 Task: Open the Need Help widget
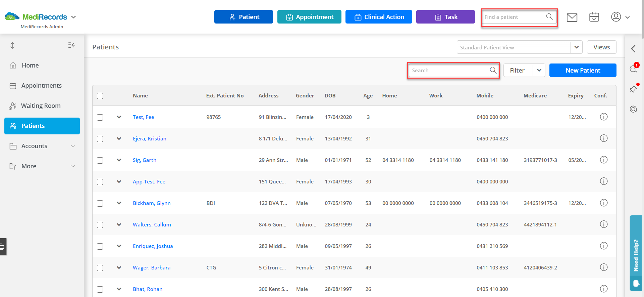click(x=636, y=253)
